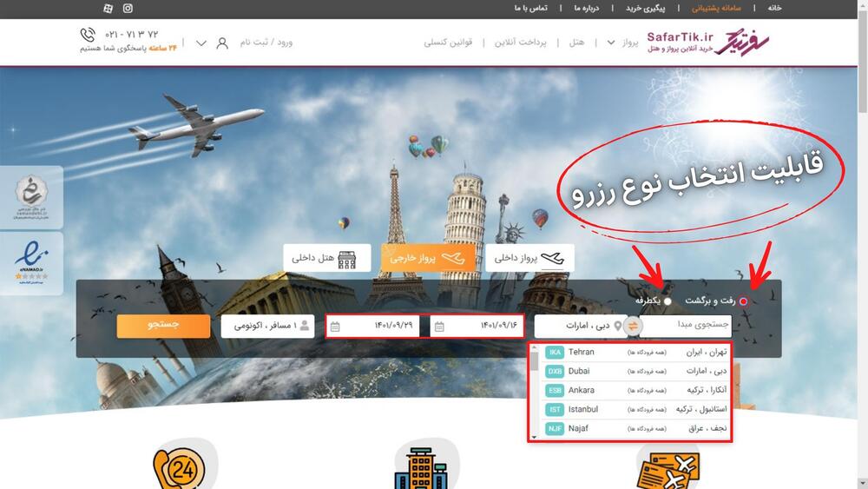Click the calendar icon in 1401/09/29 field

coord(335,327)
